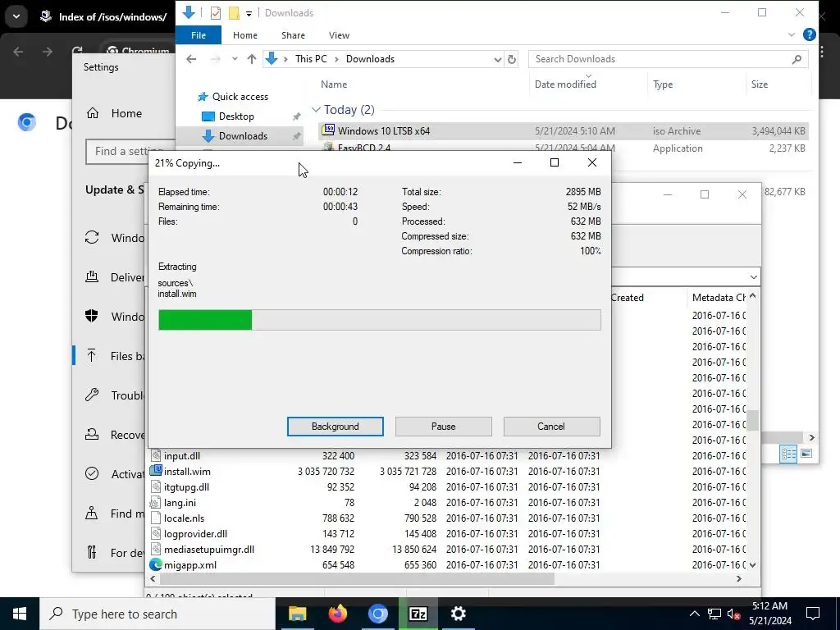Click the 7-Zip vertical scrollbar down arrow

coord(753,564)
